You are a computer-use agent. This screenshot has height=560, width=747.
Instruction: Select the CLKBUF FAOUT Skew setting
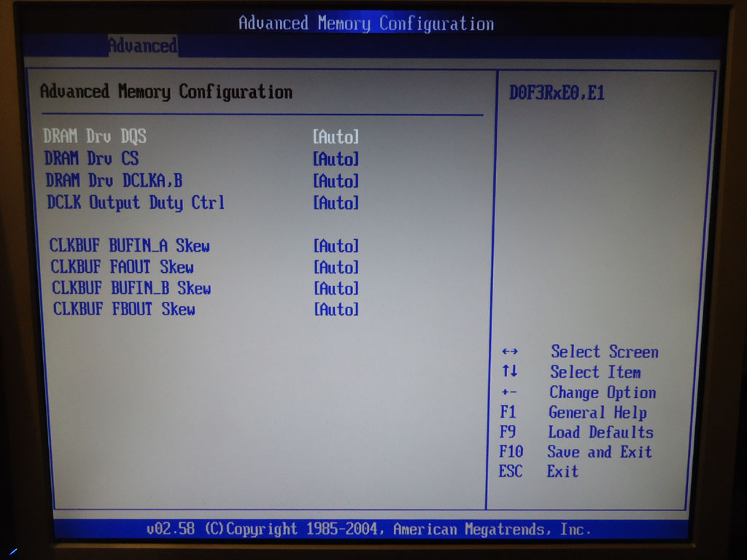tap(123, 267)
